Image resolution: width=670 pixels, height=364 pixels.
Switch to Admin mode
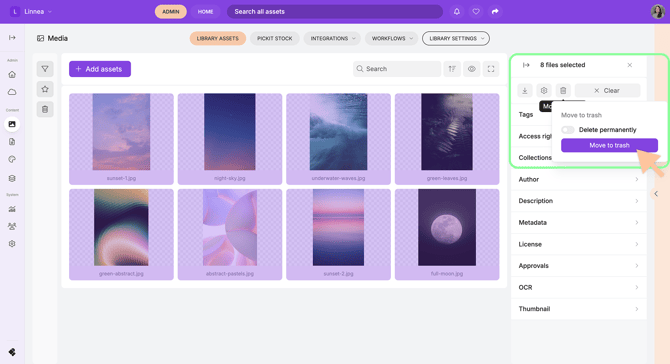click(x=171, y=12)
